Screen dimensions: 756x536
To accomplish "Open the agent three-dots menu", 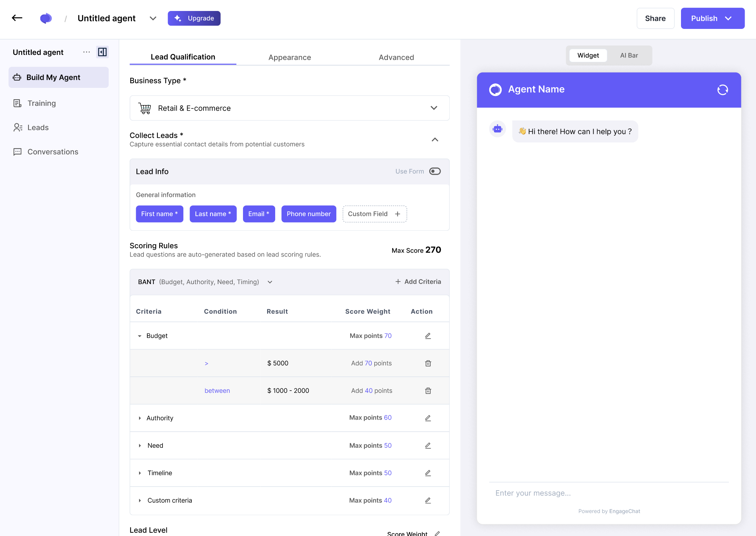I will tap(86, 52).
